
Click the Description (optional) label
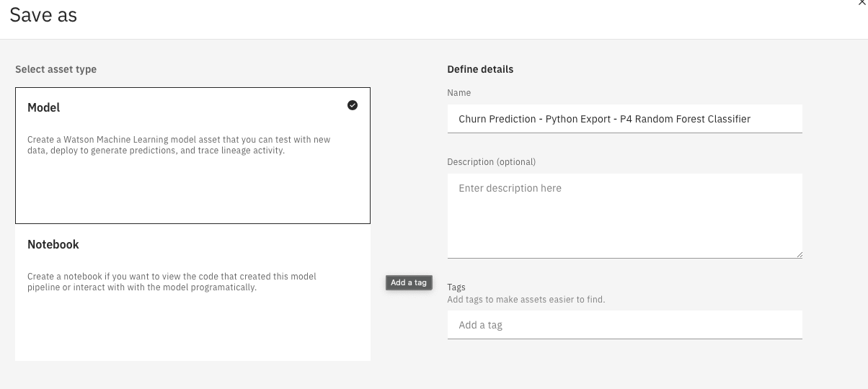point(491,162)
